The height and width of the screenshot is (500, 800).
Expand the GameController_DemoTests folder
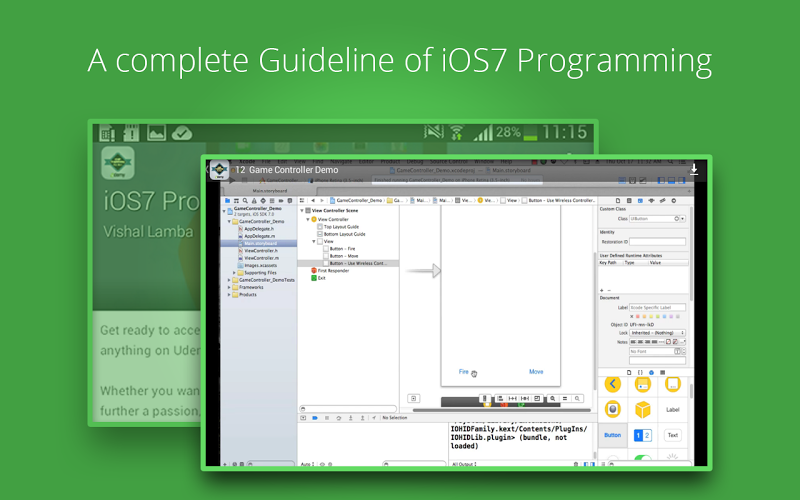click(229, 280)
